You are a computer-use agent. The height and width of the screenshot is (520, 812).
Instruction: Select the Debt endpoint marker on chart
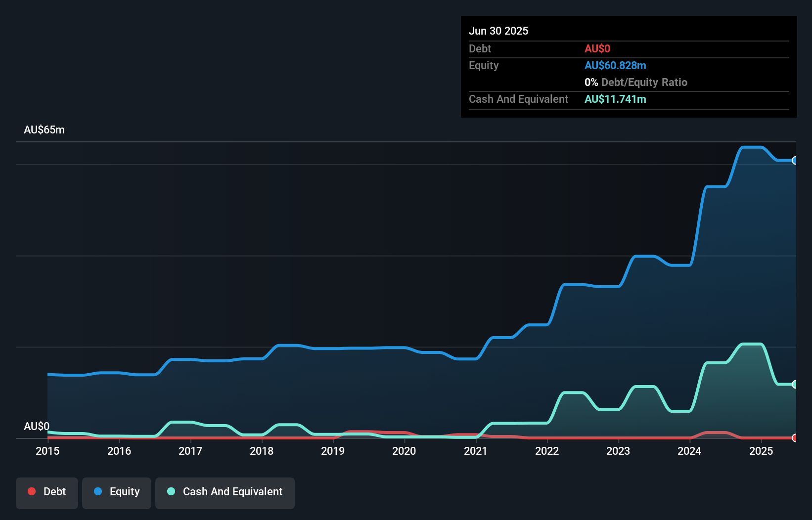[795, 438]
